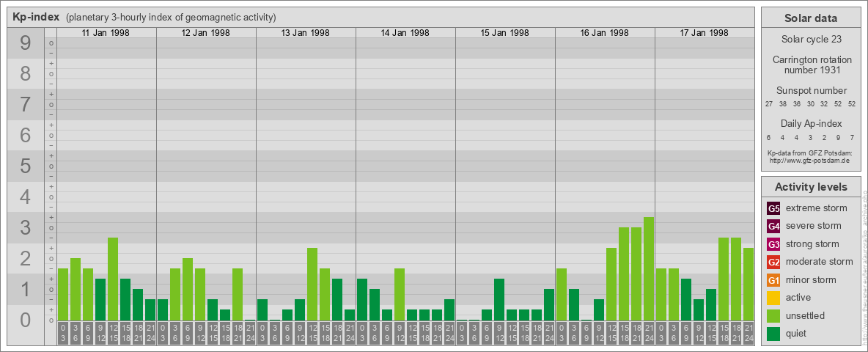Screen dimensions: 868x352
Task: Click the 'quiet' legend label
Action: point(798,333)
